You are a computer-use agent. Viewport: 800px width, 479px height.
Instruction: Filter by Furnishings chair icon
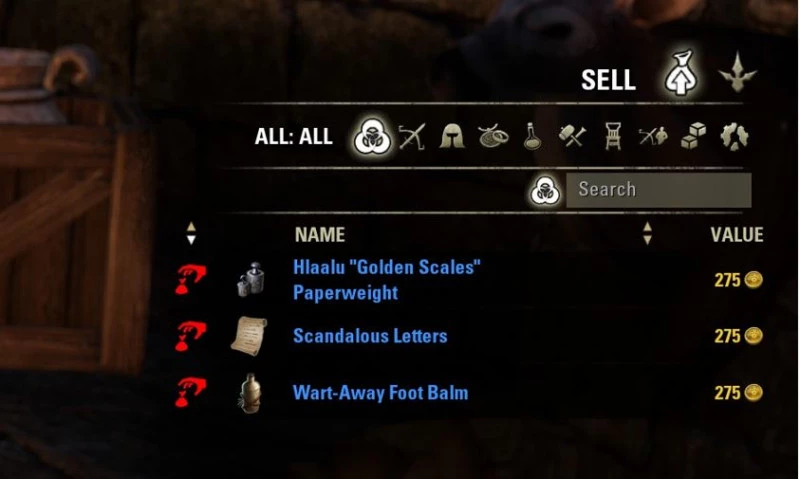(613, 136)
